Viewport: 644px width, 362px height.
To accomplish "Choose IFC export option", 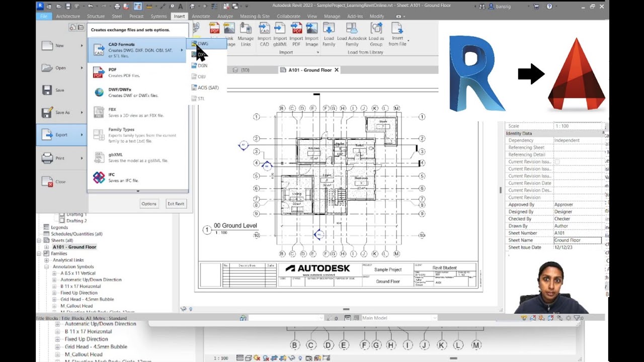I will click(137, 177).
